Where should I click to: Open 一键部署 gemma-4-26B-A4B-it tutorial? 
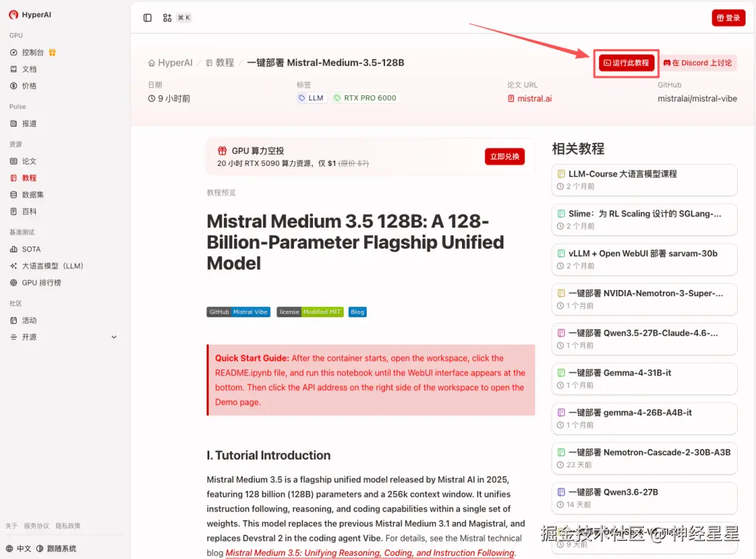tap(644, 419)
